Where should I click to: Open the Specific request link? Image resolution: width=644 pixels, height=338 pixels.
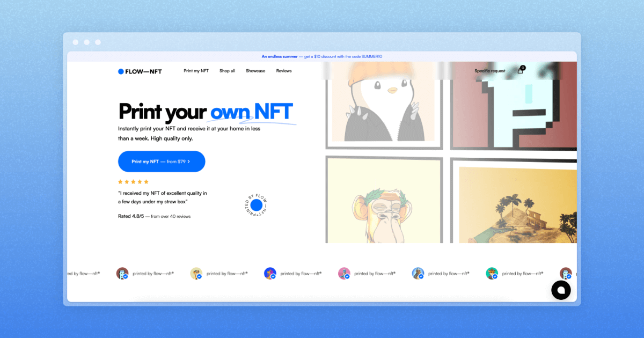(489, 70)
